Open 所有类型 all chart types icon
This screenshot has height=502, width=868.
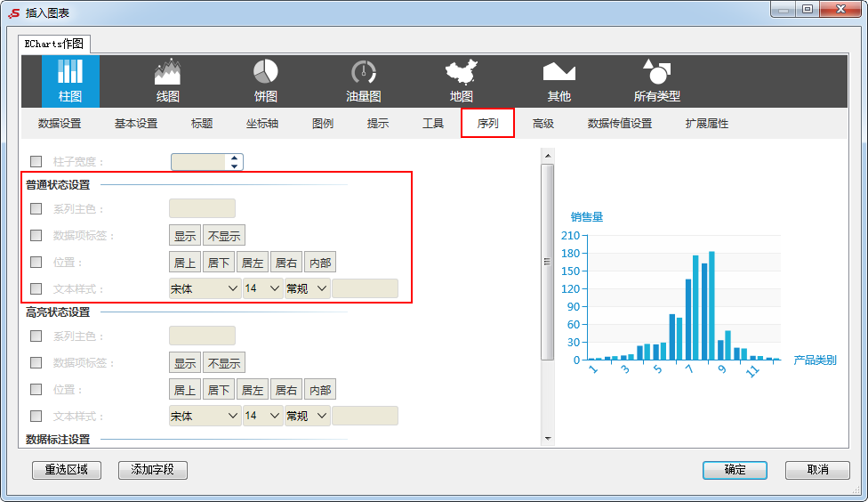tap(657, 81)
